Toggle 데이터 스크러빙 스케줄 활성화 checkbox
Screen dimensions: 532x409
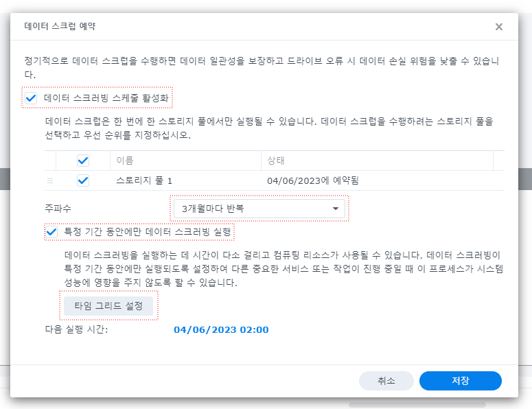click(31, 98)
